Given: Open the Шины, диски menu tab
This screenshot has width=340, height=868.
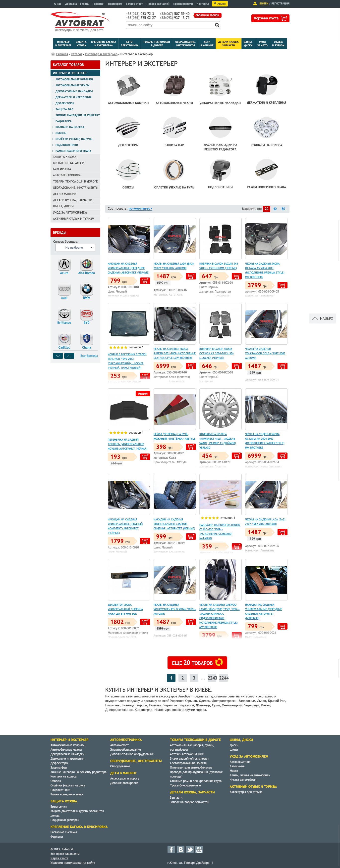Looking at the screenshot, I should (x=248, y=44).
